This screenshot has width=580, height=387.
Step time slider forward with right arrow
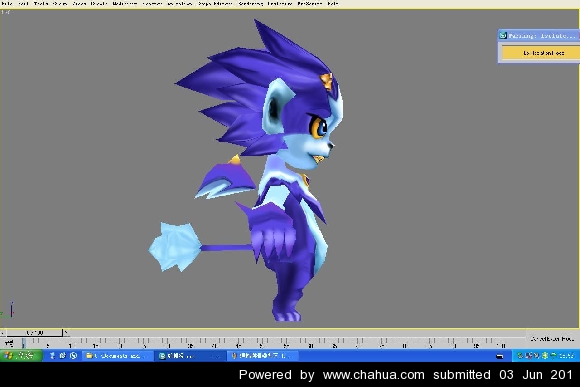tap(66, 333)
